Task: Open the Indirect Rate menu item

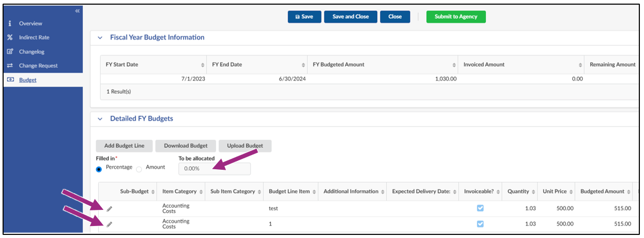Action: point(34,37)
